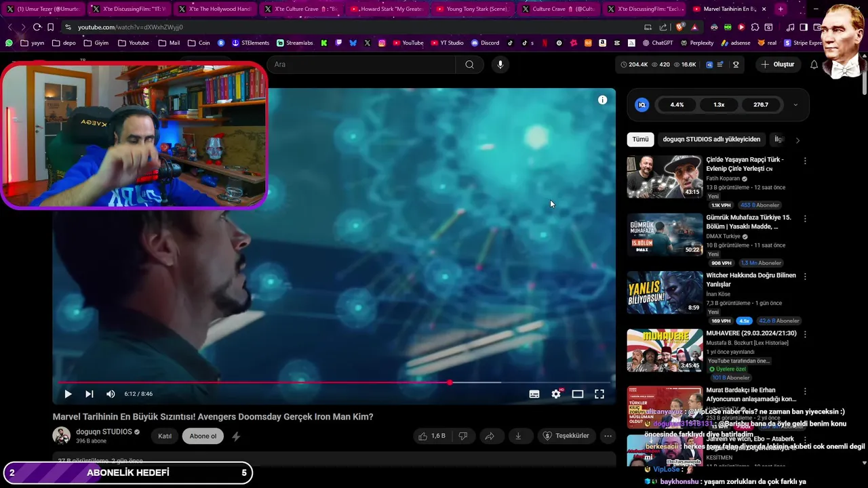
Task: Open YT Studio bookmark
Action: pos(446,43)
